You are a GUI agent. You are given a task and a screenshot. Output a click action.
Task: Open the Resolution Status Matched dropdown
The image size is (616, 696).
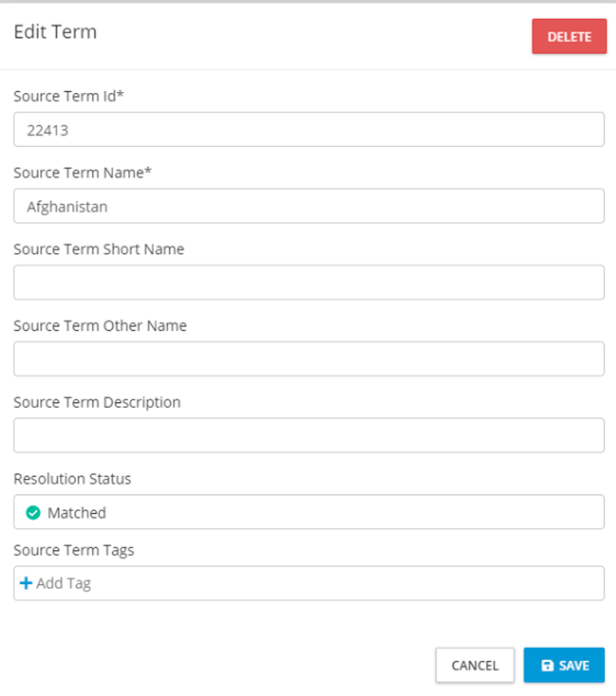309,512
